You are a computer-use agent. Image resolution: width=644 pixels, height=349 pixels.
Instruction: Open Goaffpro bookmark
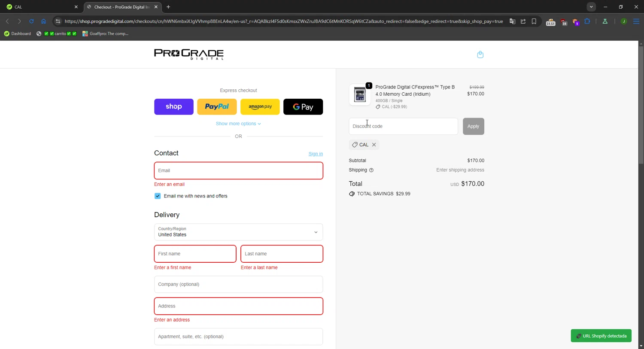(x=106, y=33)
